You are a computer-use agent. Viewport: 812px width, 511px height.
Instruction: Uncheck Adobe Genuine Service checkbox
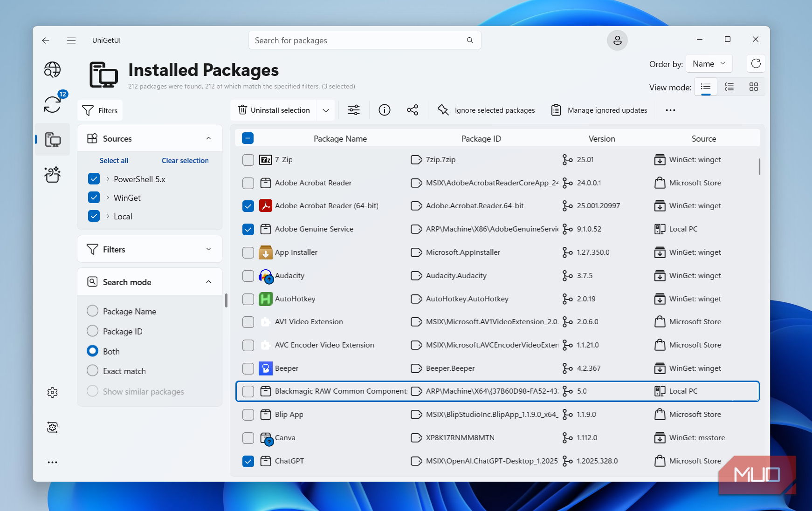pos(248,229)
